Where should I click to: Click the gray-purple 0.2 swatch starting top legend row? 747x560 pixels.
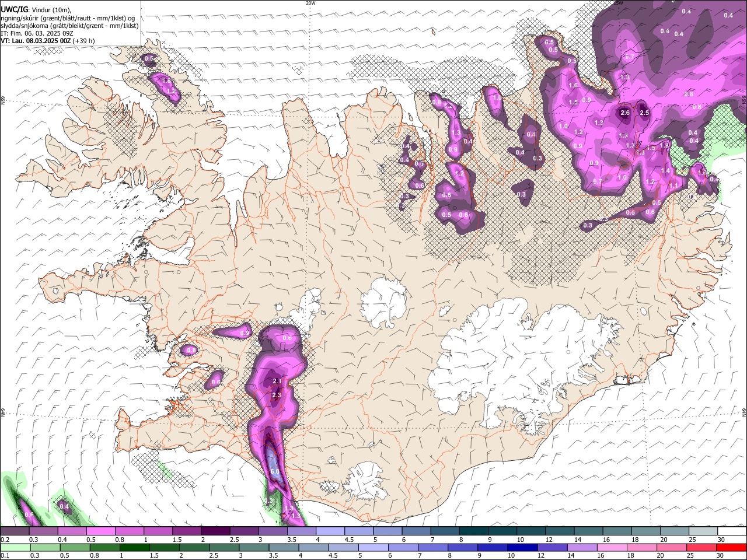point(15,531)
